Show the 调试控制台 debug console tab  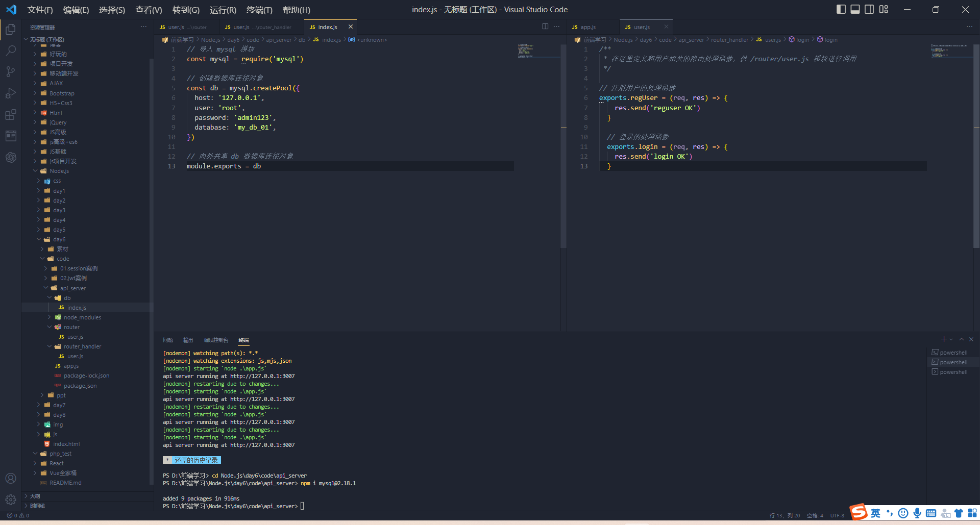pos(216,340)
